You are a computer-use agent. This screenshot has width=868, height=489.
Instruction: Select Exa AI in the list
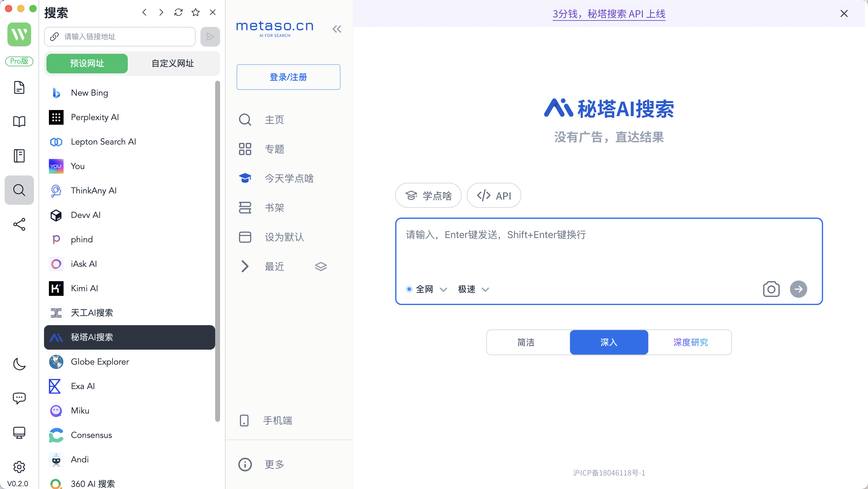pos(129,386)
